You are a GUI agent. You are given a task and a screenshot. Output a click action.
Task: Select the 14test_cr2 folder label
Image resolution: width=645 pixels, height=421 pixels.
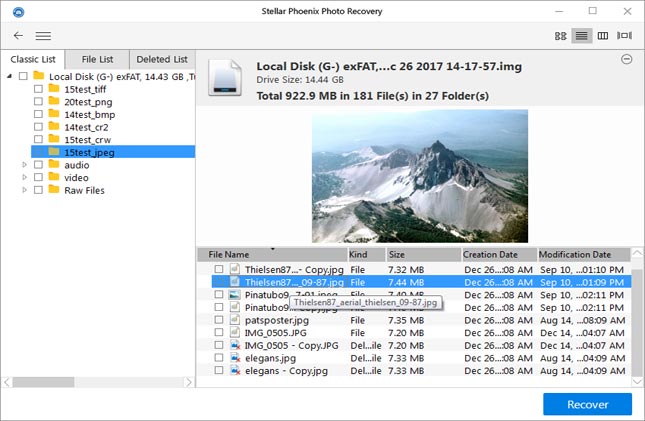[86, 127]
